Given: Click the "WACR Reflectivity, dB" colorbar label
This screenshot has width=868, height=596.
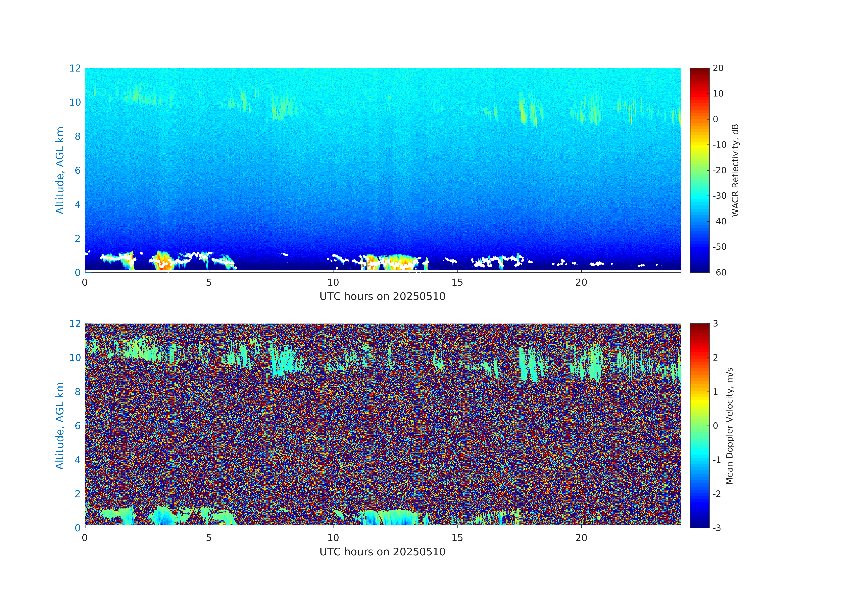Looking at the screenshot, I should pos(735,170).
